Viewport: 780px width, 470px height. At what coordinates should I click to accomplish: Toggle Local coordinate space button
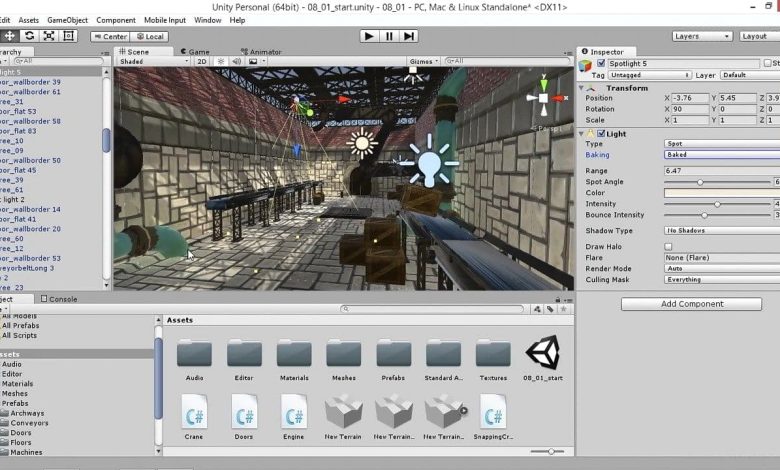point(150,36)
